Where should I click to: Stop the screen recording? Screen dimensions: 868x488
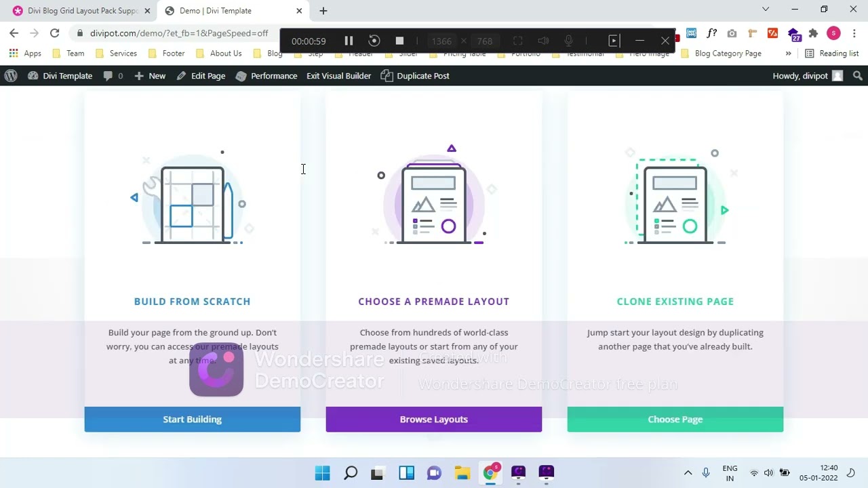[399, 41]
